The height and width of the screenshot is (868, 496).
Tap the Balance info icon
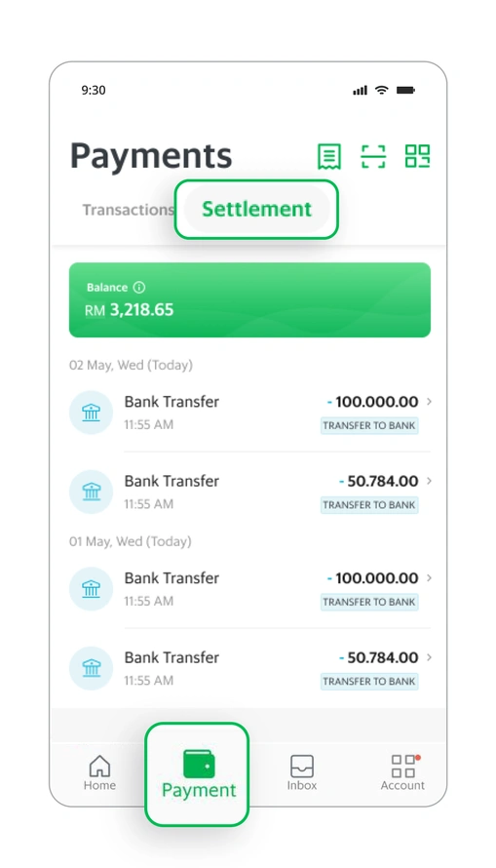coord(139,288)
